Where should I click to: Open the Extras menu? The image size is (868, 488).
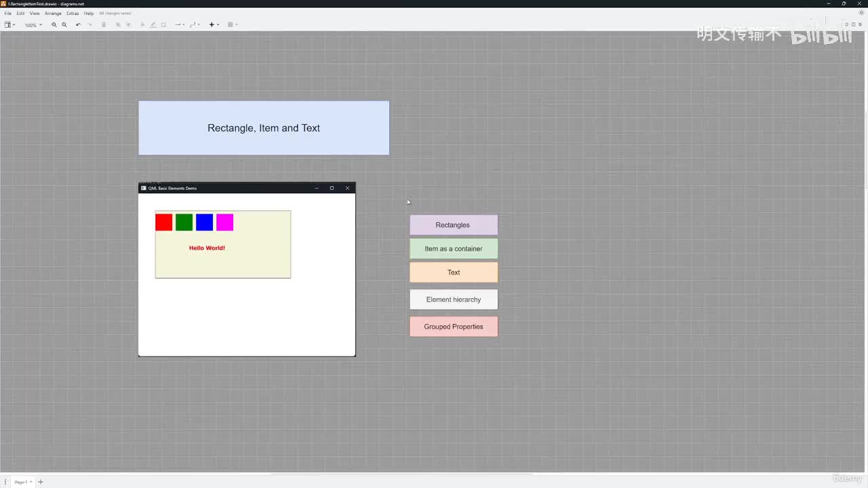click(73, 14)
